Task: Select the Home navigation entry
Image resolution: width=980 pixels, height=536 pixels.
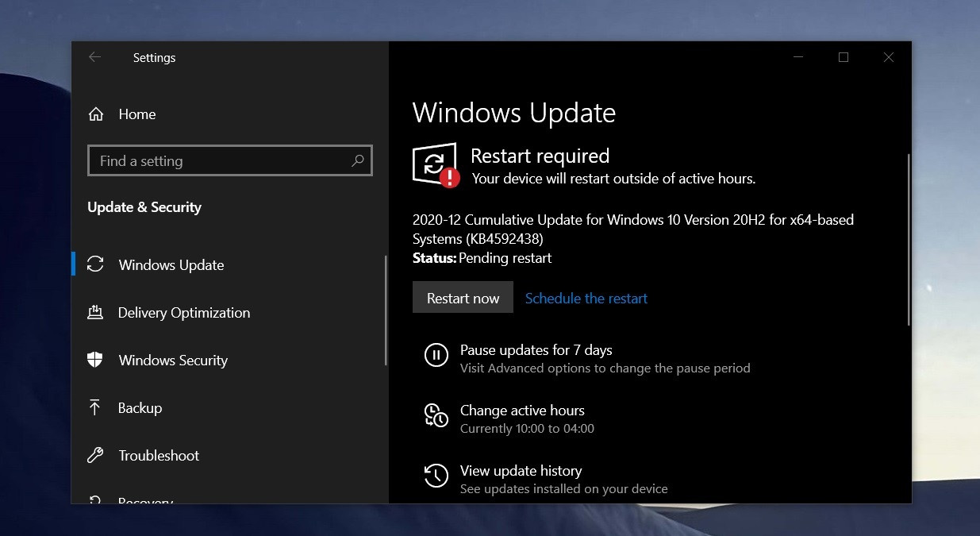Action: (136, 114)
